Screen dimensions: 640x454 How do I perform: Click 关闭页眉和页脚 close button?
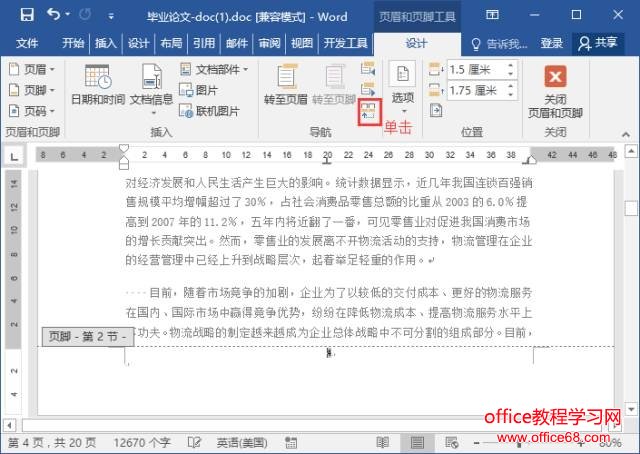click(x=555, y=91)
